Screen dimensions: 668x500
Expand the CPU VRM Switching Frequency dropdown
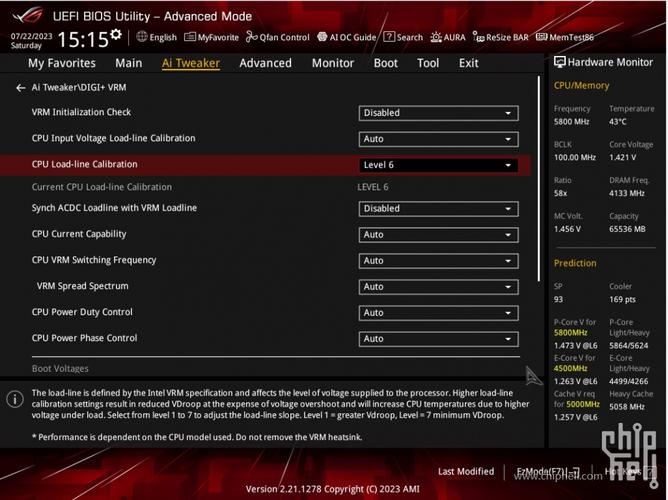pos(438,261)
